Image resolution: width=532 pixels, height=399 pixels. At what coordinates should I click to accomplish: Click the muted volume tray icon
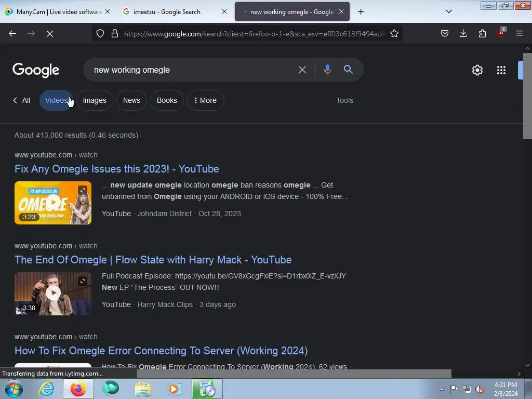click(480, 390)
